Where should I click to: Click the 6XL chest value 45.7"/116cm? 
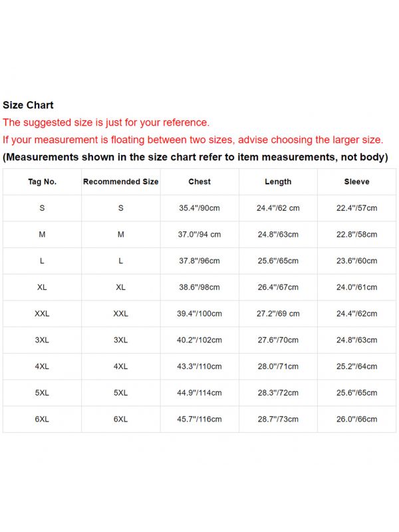[199, 419]
